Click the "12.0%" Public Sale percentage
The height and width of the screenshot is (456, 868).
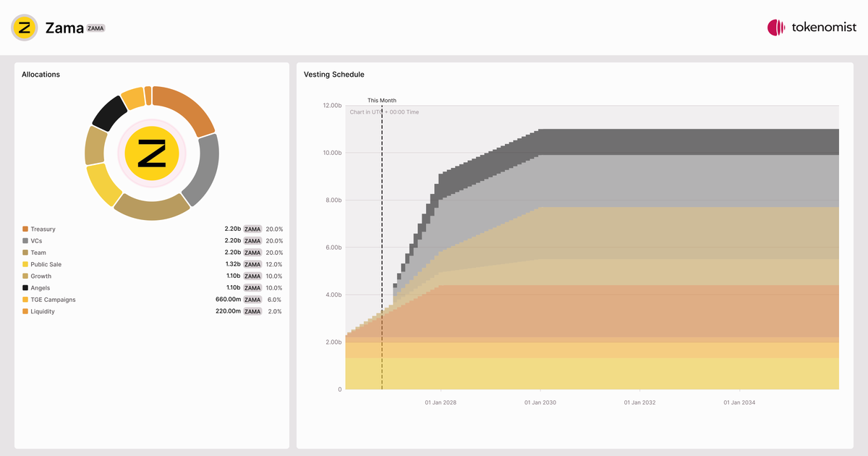(274, 264)
